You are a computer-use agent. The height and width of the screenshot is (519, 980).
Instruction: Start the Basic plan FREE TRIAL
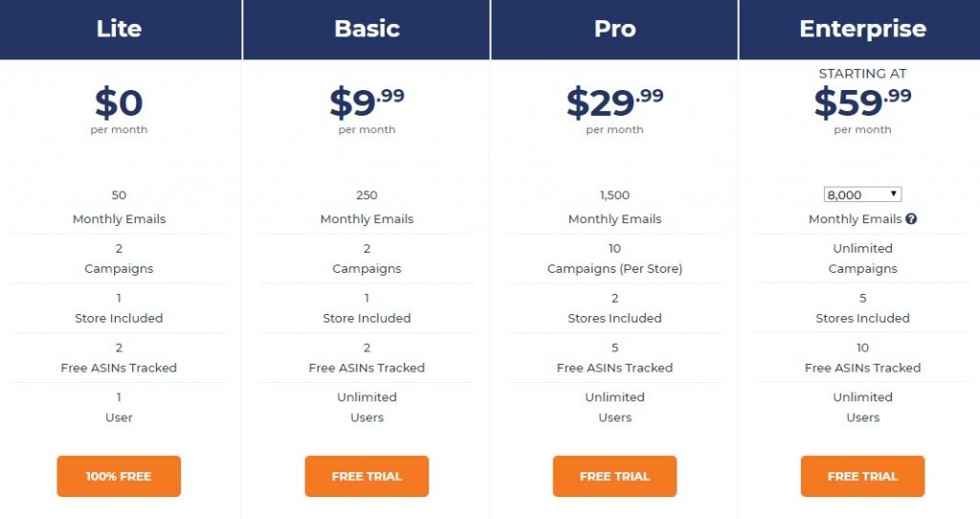[x=367, y=476]
